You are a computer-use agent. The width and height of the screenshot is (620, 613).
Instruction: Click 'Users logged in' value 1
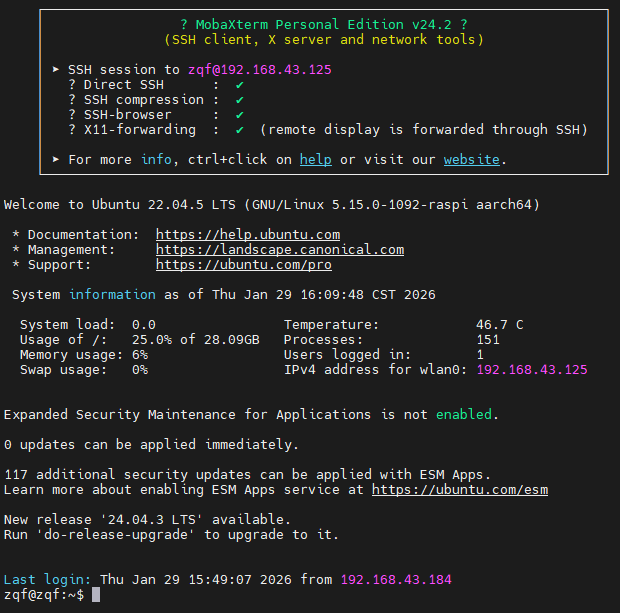(x=480, y=355)
